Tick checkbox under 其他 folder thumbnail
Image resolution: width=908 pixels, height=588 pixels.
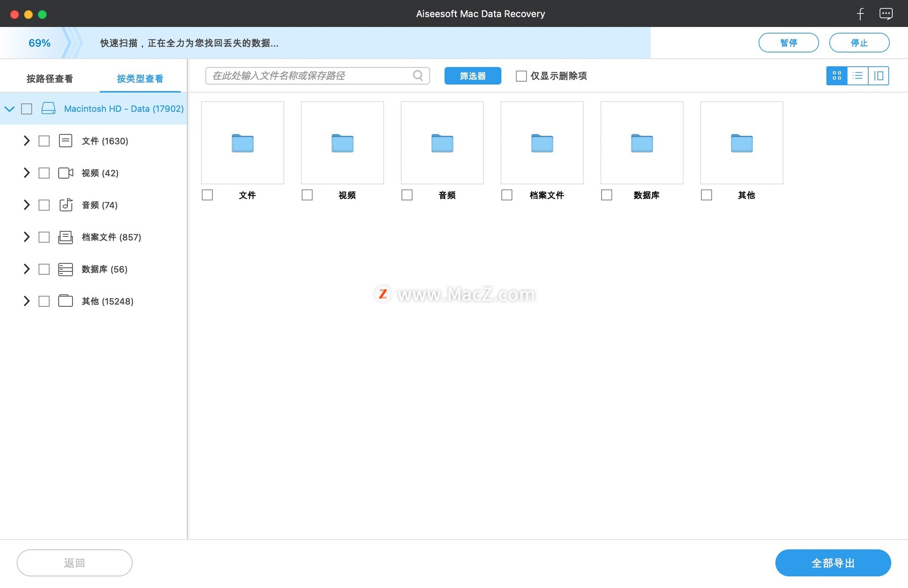[x=706, y=195]
